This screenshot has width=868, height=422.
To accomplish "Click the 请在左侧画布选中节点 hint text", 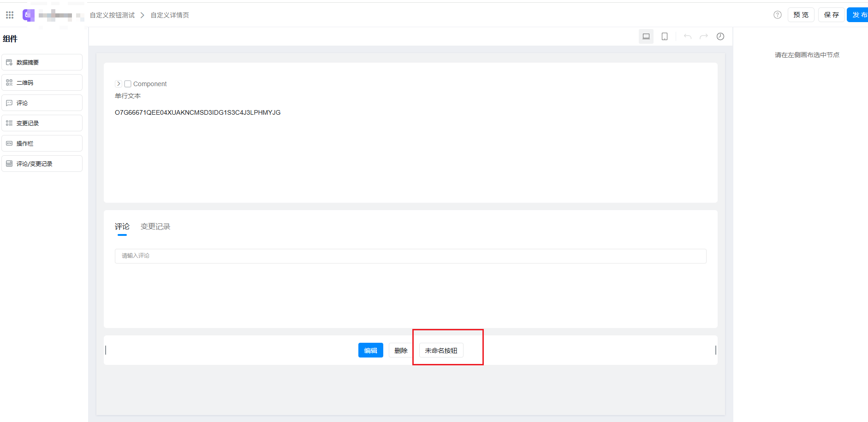I will [807, 55].
